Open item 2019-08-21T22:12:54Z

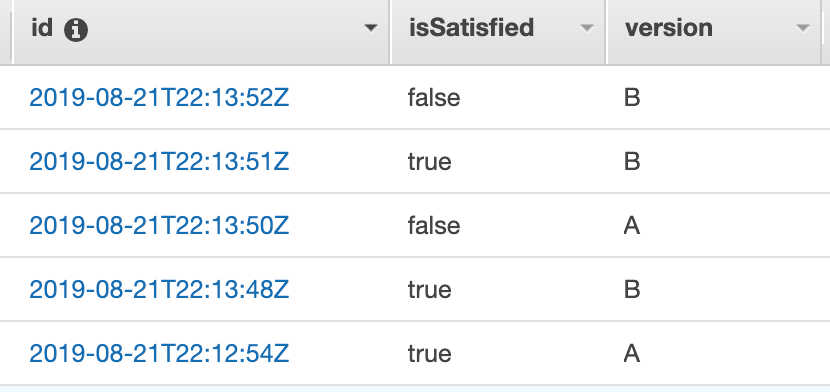[x=159, y=354]
